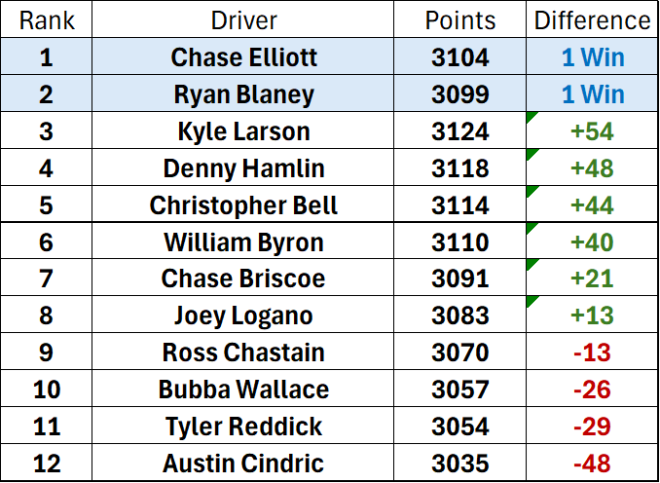Select Chase Briscoe's +21 difference cell
The width and height of the screenshot is (660, 483).
point(592,279)
